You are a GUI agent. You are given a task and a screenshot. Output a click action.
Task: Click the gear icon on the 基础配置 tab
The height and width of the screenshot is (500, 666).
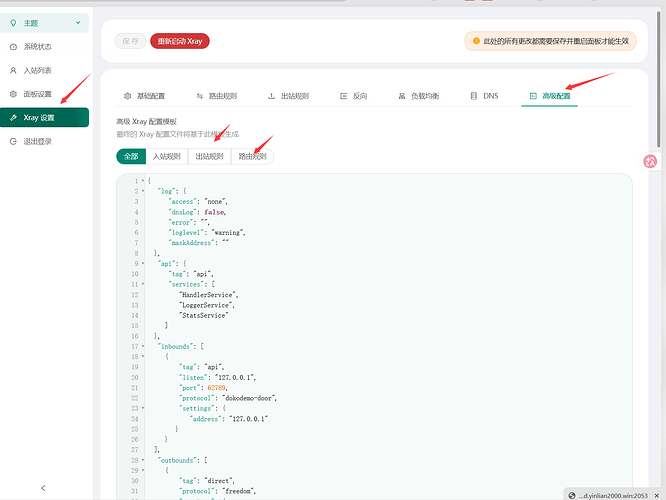pyautogui.click(x=127, y=96)
